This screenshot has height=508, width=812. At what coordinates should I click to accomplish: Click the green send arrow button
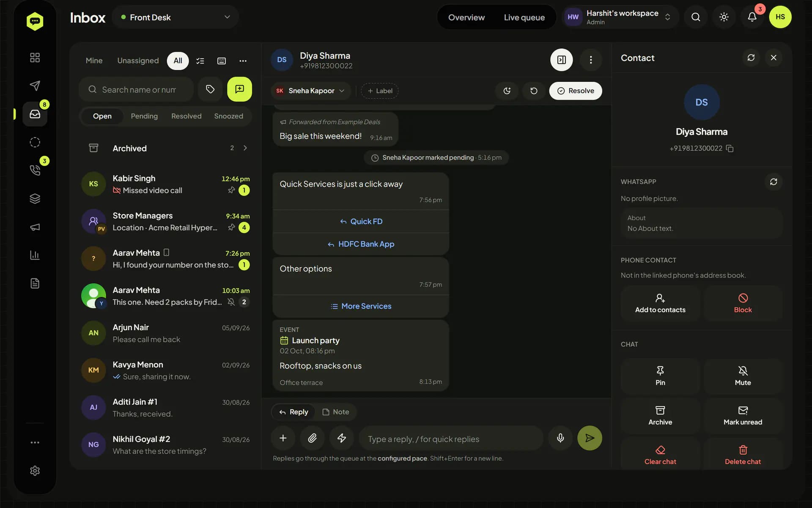[590, 438]
